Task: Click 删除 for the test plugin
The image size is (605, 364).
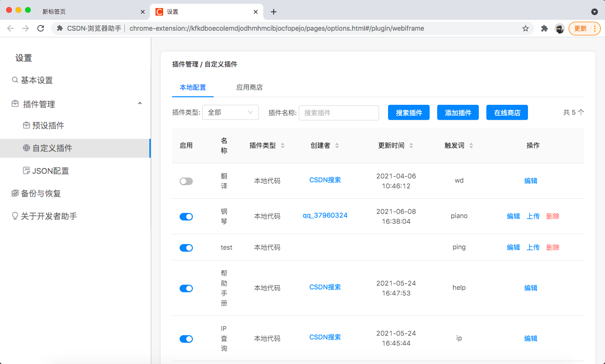Action: 553,247
